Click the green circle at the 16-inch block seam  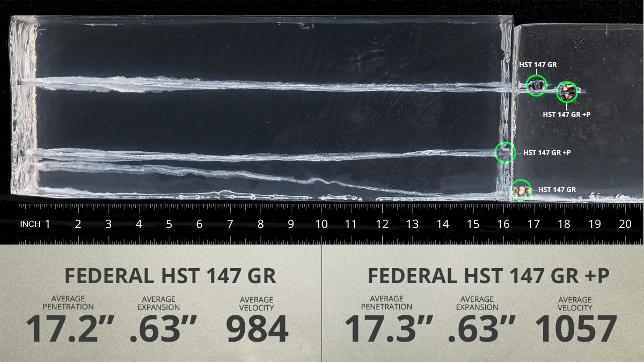[x=504, y=152]
